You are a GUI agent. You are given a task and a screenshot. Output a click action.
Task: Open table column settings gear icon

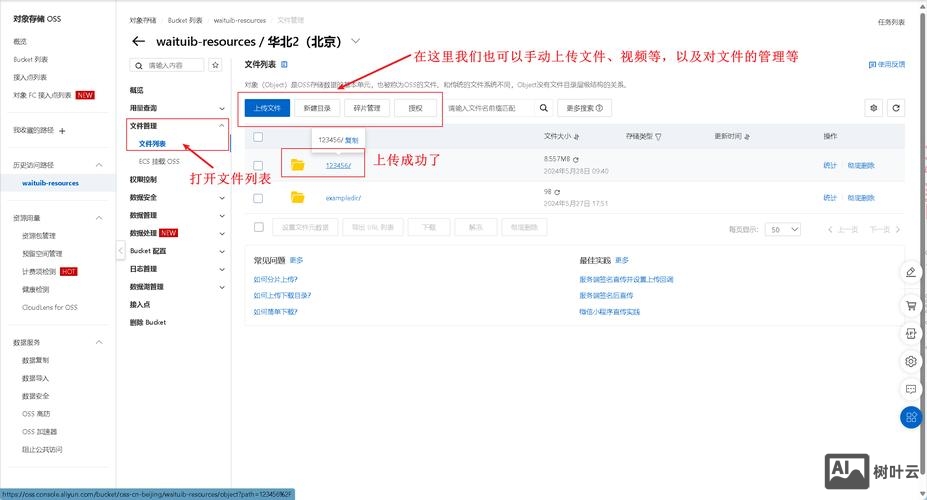(873, 108)
